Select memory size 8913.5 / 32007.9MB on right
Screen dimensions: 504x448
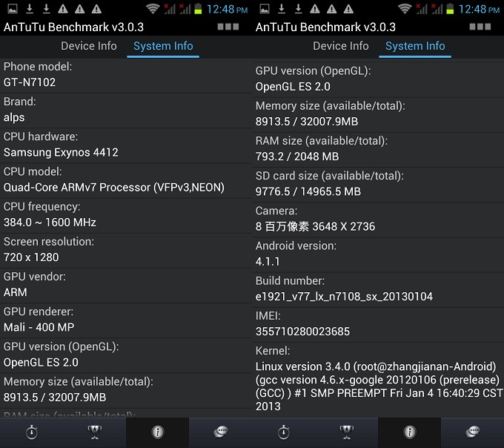[307, 122]
